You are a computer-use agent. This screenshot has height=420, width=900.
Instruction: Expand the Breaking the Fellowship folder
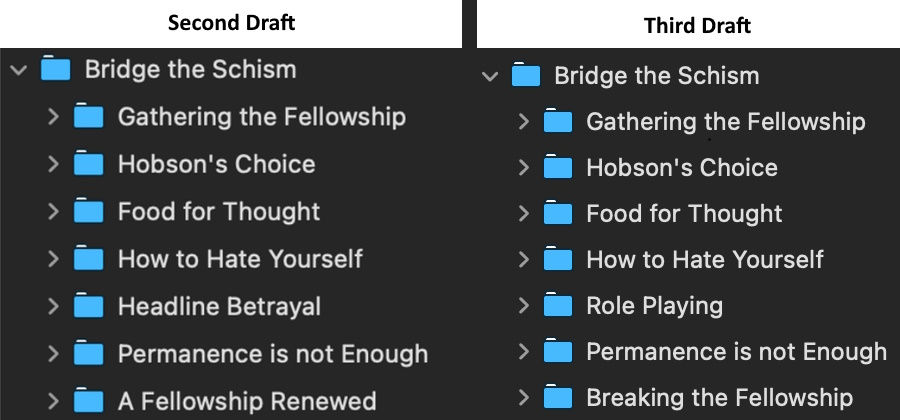coord(523,398)
